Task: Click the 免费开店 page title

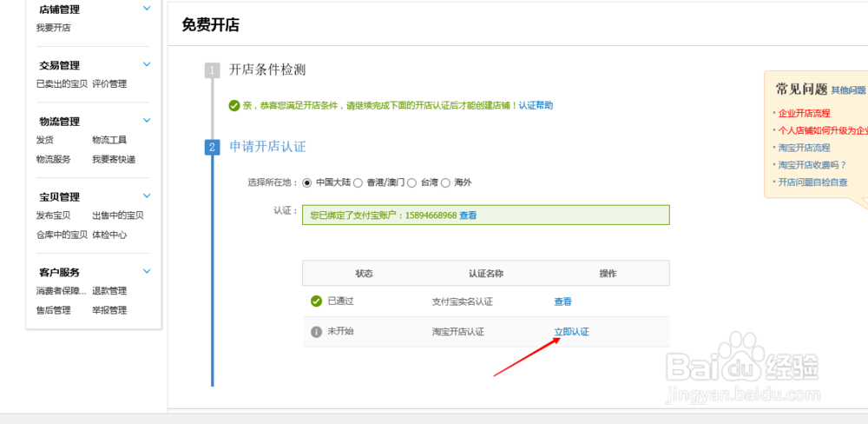Action: click(x=210, y=24)
